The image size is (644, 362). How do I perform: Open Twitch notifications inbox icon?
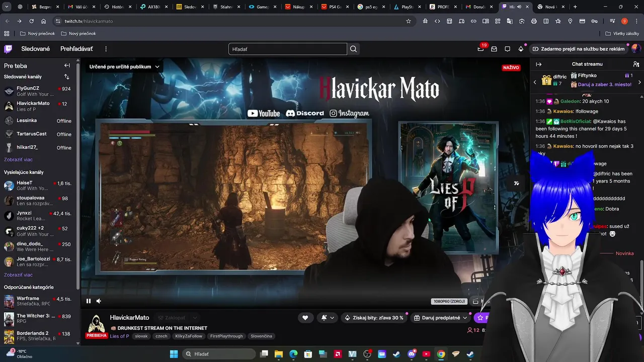coord(494,49)
